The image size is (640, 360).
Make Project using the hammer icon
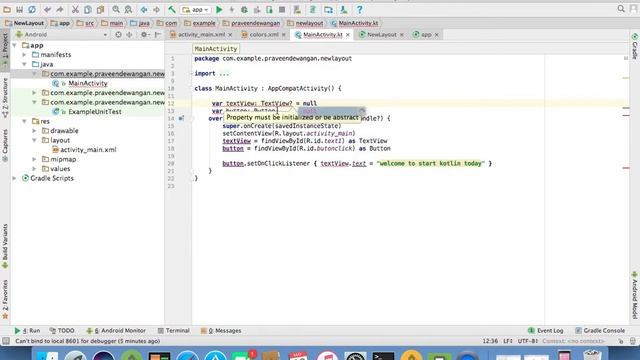click(x=172, y=9)
